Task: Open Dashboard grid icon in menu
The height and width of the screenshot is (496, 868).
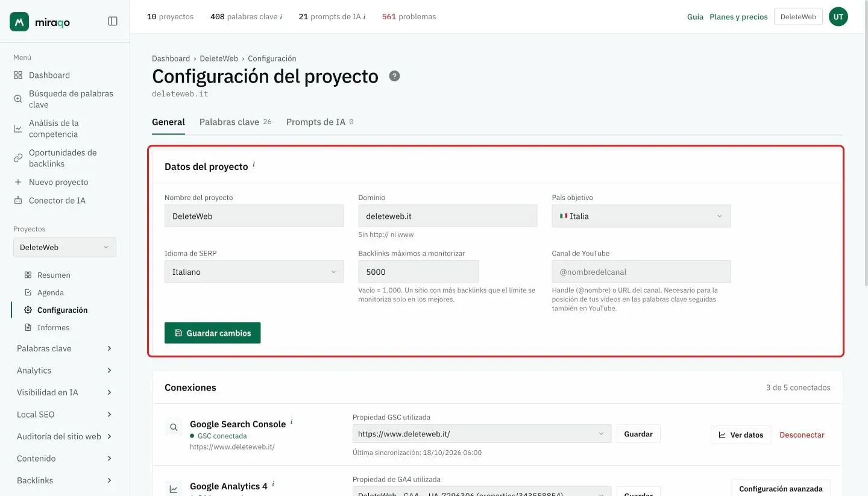Action: pos(18,75)
